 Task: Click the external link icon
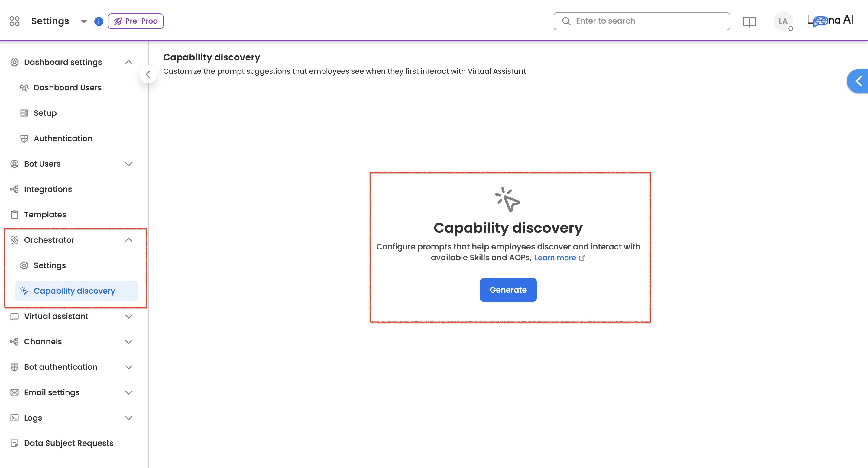[x=582, y=258]
